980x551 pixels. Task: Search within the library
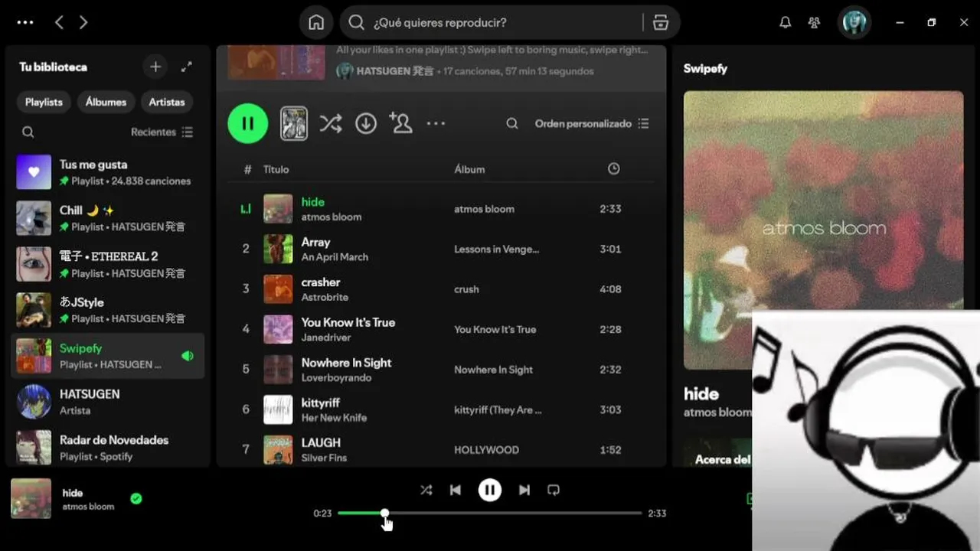(28, 132)
